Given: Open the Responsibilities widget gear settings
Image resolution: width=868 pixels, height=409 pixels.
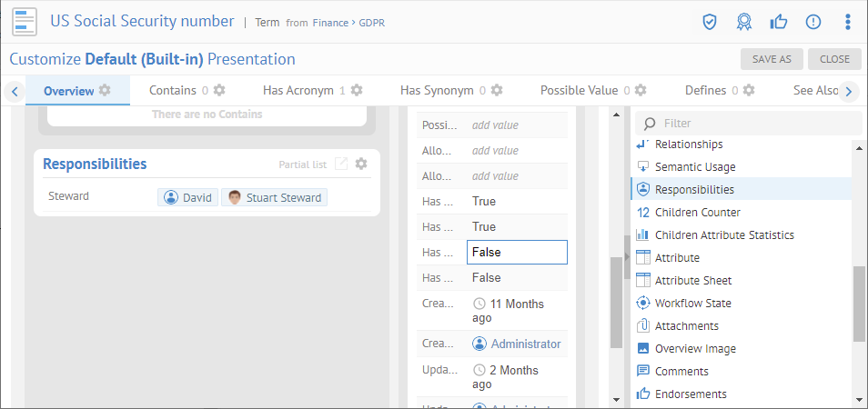Looking at the screenshot, I should (x=361, y=164).
